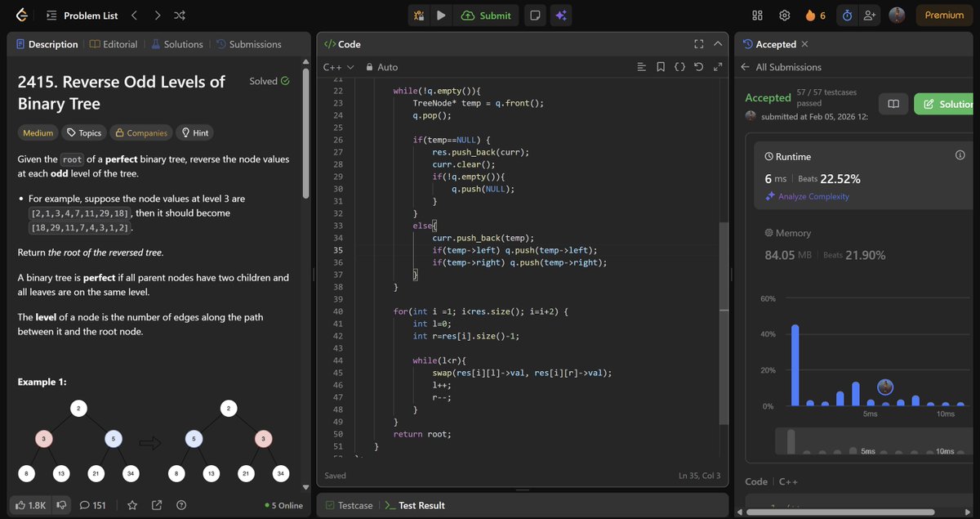980x519 pixels.
Task: Switch to the Solutions tab
Action: [x=176, y=44]
